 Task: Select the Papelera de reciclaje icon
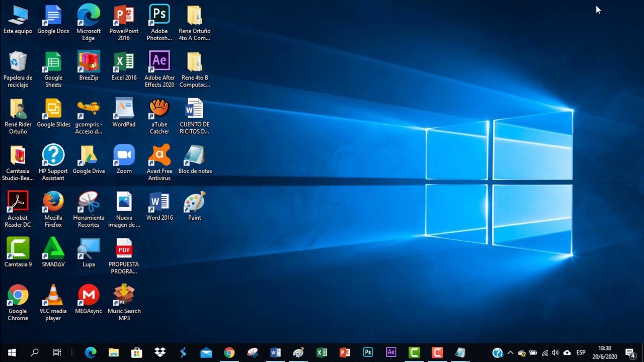click(18, 70)
